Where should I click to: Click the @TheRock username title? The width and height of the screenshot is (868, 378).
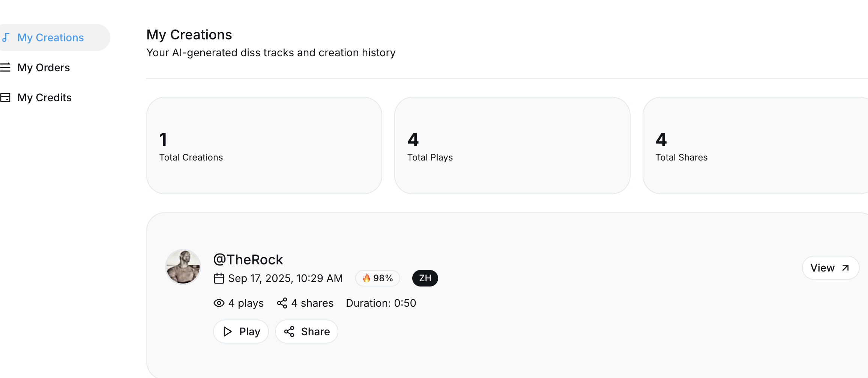(248, 259)
